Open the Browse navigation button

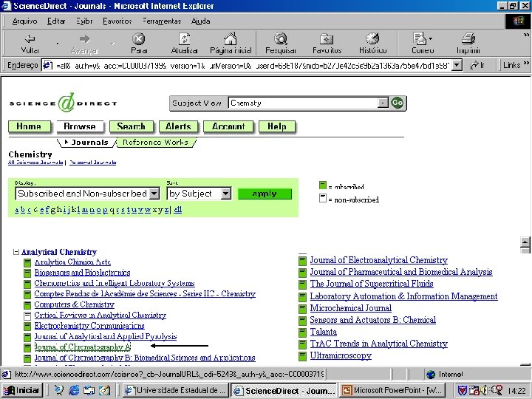point(80,126)
